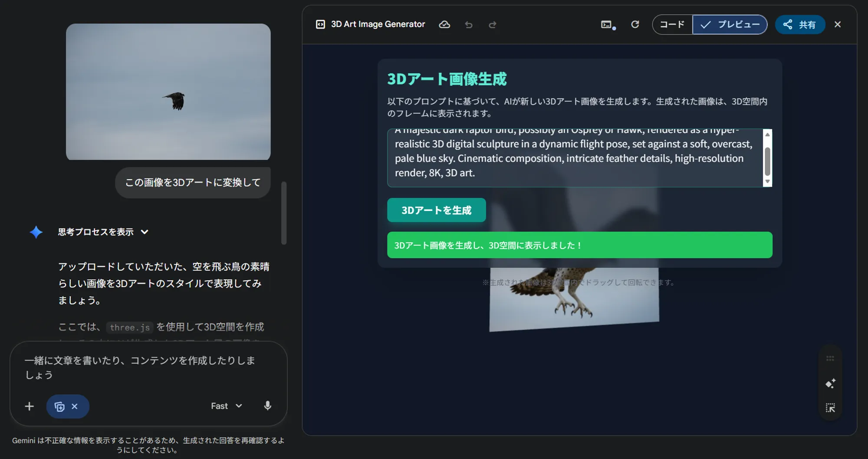Screen dimensions: 868x459
Task: Click the 共有 share button
Action: point(800,25)
